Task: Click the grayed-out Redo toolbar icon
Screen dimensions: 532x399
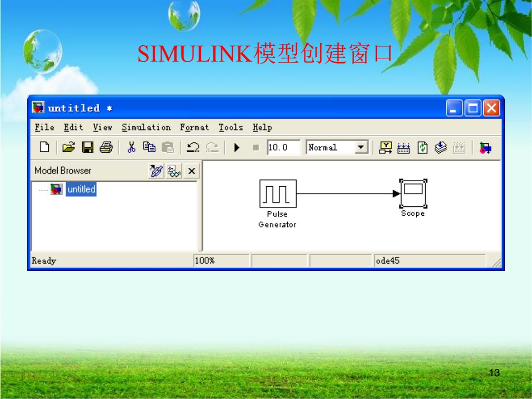Action: (x=212, y=147)
